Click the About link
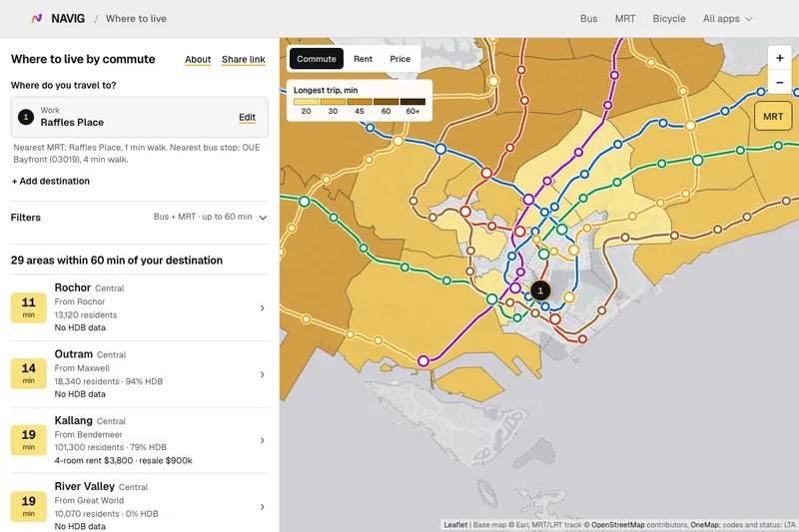 [x=198, y=60]
